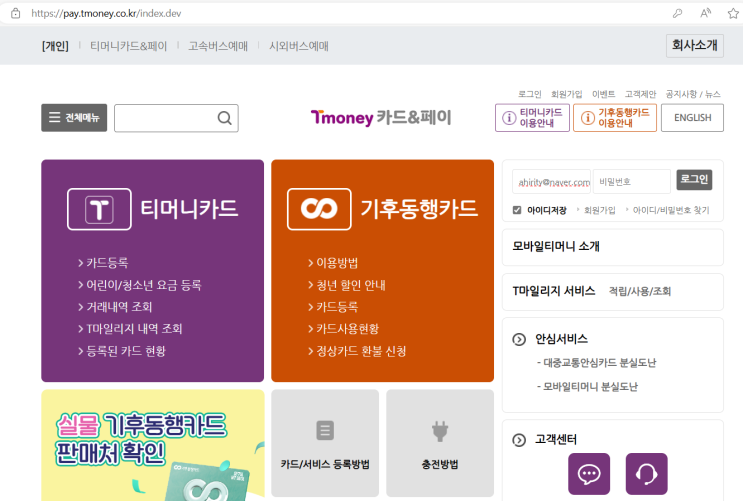
Task: Open the headset customer center icon
Action: pos(646,474)
